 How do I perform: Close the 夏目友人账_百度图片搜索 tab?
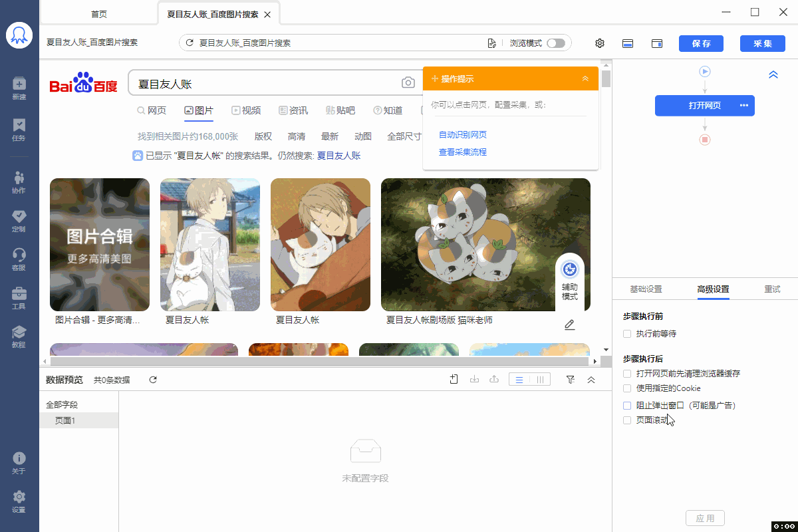267,15
